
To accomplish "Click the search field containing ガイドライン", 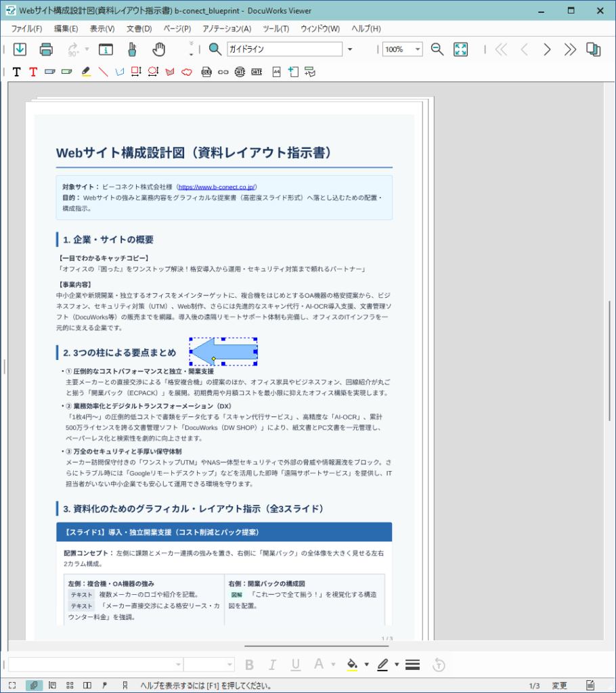I will pyautogui.click(x=285, y=49).
